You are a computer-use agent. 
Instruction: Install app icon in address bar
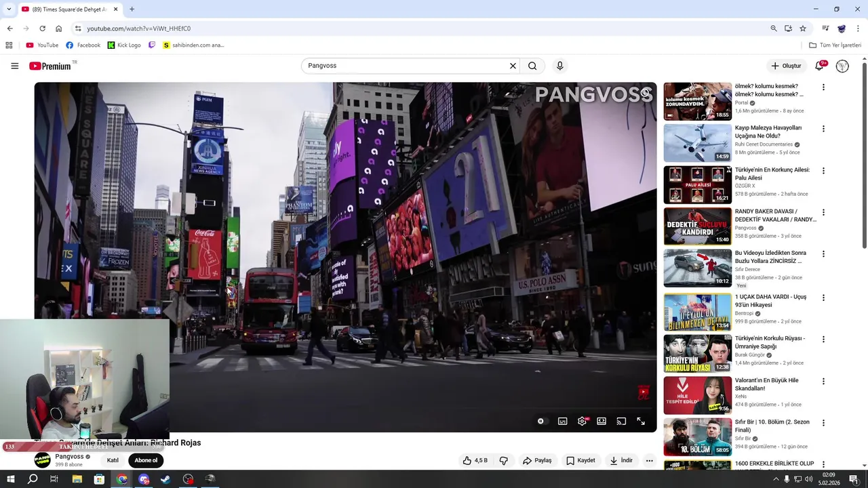[x=788, y=28]
